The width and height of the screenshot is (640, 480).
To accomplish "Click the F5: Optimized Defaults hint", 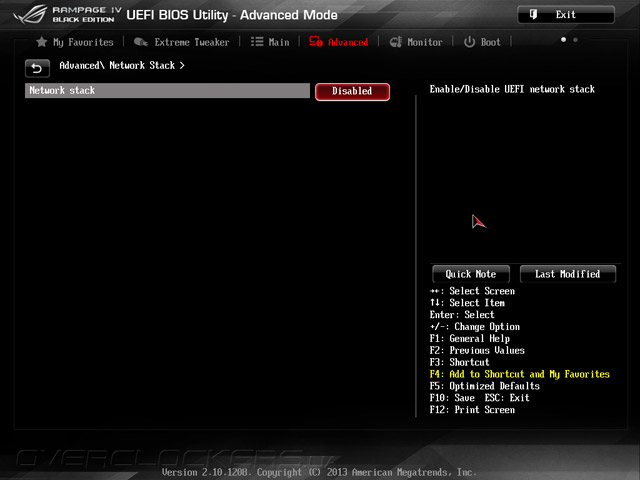I will [484, 386].
